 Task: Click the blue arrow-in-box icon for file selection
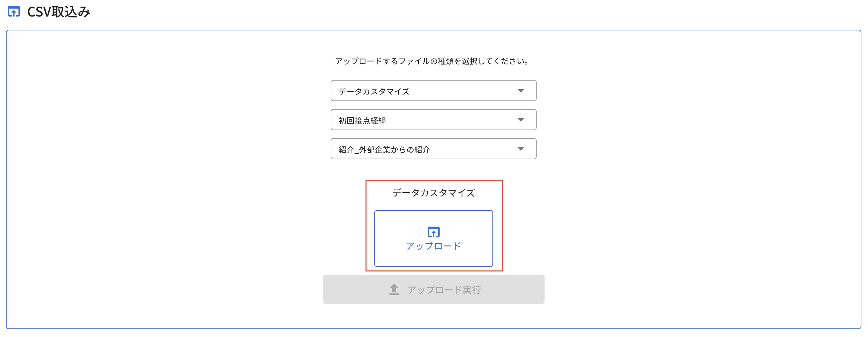pos(433,232)
